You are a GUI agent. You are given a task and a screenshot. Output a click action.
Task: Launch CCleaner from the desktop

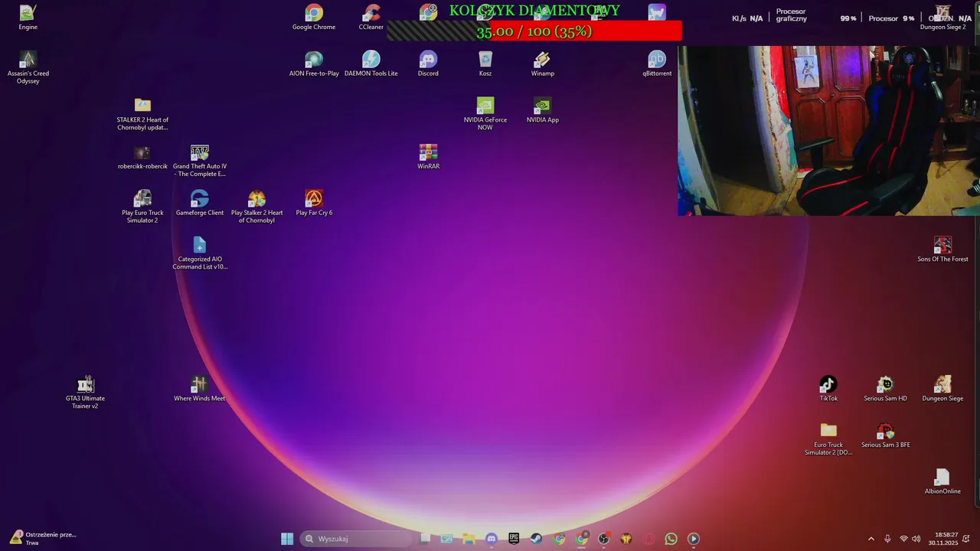click(x=371, y=17)
